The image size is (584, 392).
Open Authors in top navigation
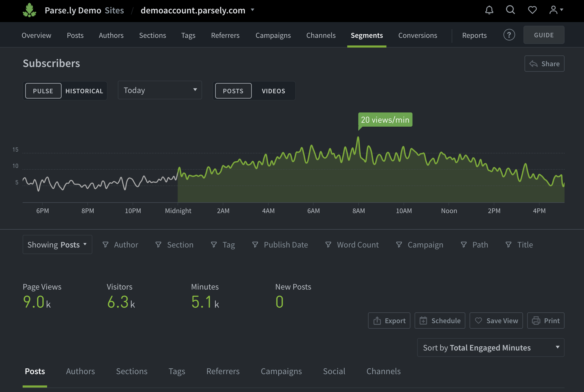pyautogui.click(x=111, y=35)
